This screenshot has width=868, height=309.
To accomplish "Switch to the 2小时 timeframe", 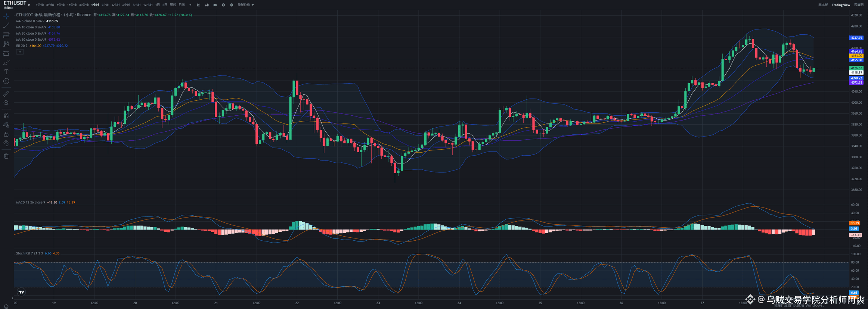I will (x=105, y=5).
